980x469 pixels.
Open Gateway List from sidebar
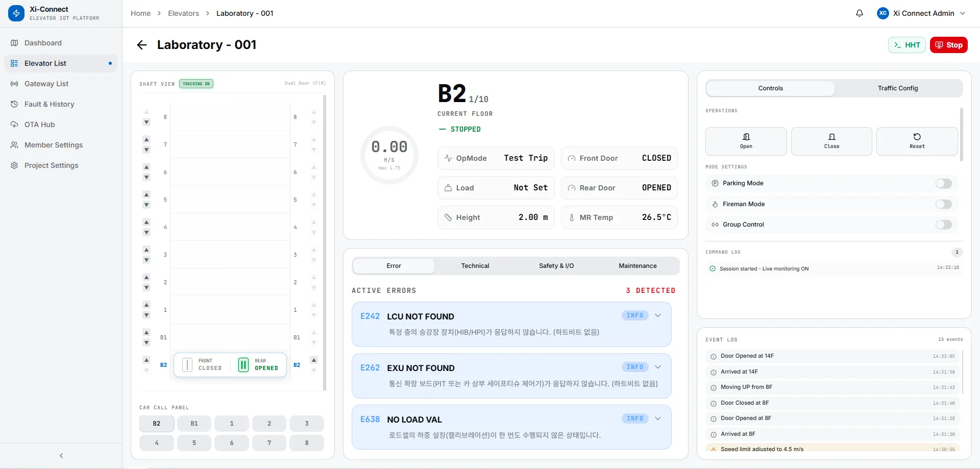click(x=46, y=84)
